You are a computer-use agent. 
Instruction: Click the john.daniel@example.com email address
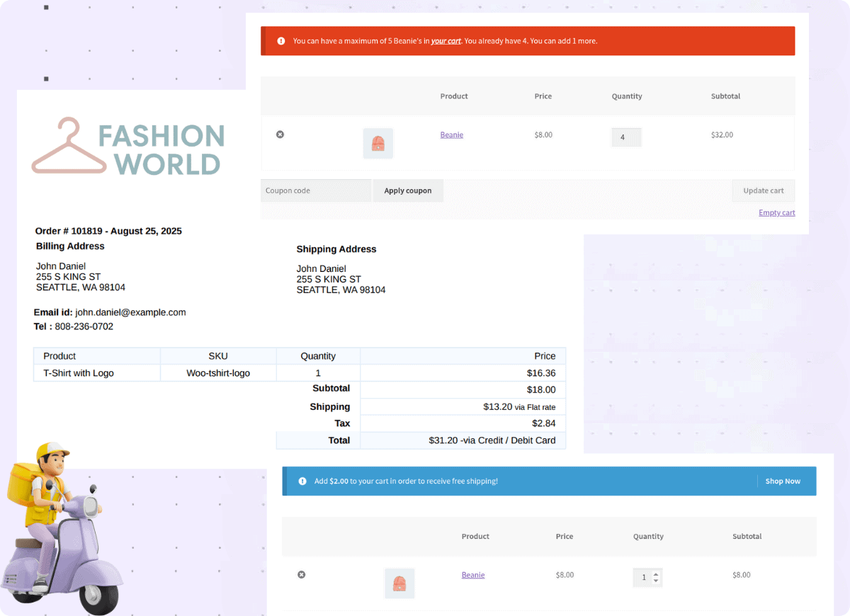(x=130, y=312)
